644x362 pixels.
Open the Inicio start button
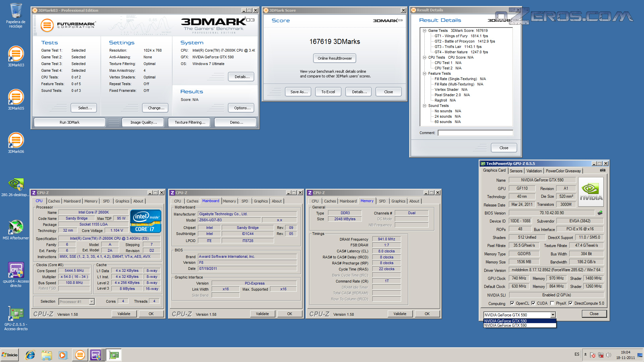(x=10, y=355)
